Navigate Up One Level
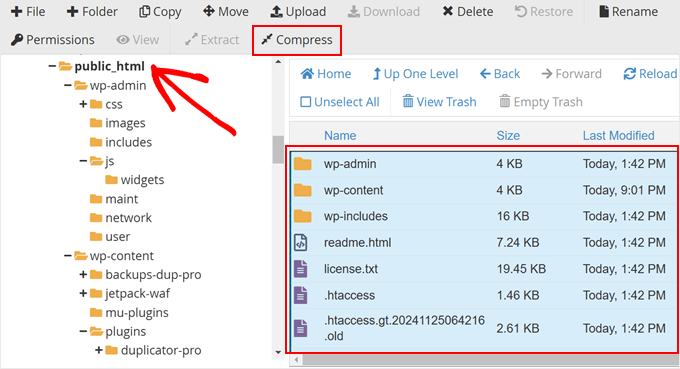This screenshot has height=369, width=680. point(415,74)
